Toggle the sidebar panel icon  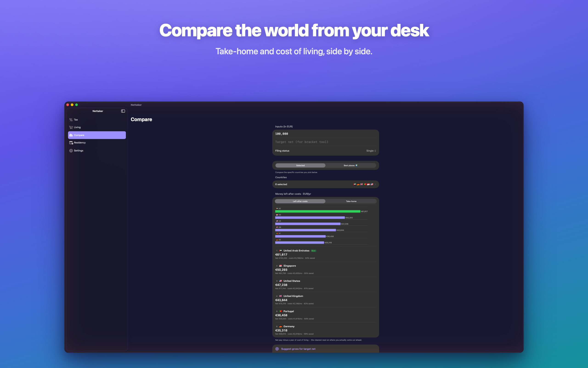click(123, 111)
